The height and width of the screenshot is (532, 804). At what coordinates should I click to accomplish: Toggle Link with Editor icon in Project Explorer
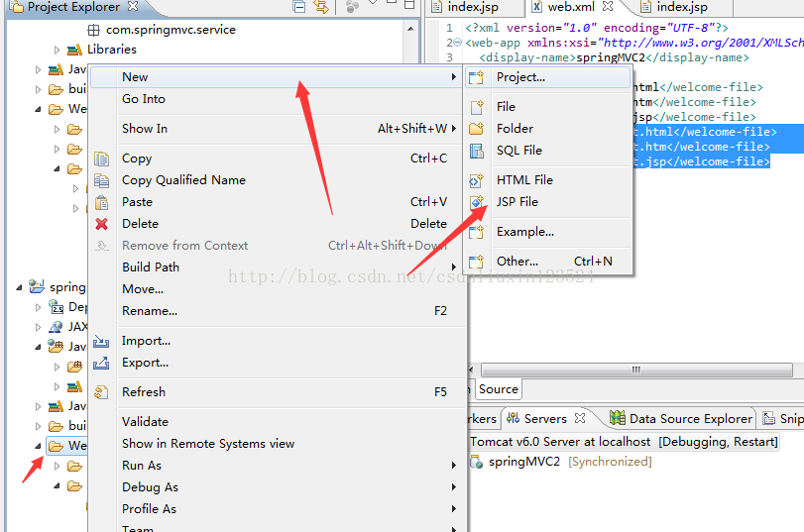(321, 7)
